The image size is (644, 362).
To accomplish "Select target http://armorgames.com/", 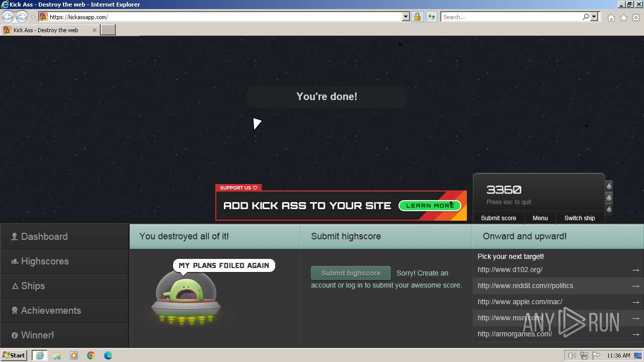I will click(x=515, y=334).
